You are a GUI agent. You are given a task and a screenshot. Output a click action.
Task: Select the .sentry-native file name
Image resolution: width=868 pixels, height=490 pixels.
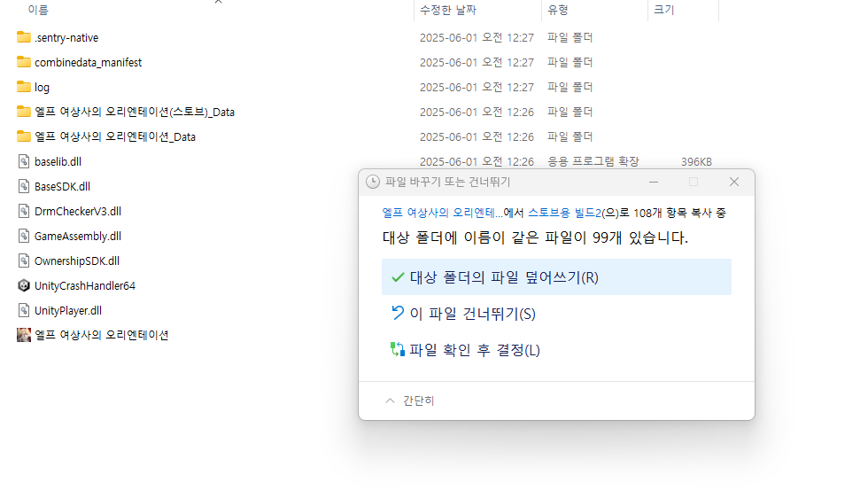coord(66,37)
